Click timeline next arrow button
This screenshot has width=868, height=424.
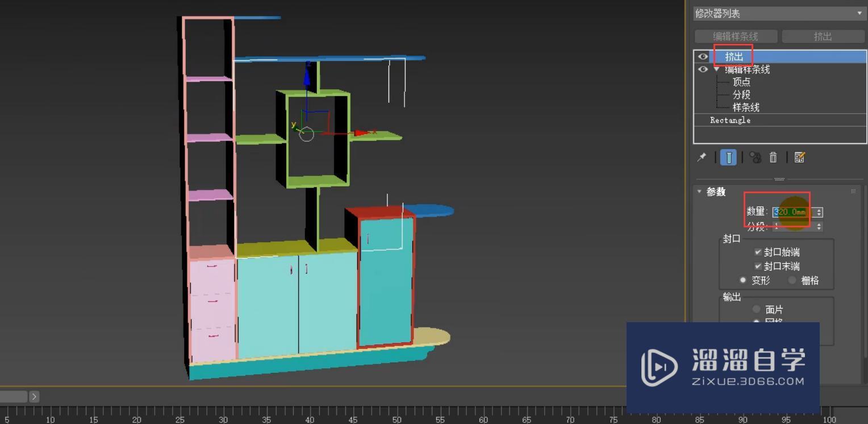[x=34, y=397]
